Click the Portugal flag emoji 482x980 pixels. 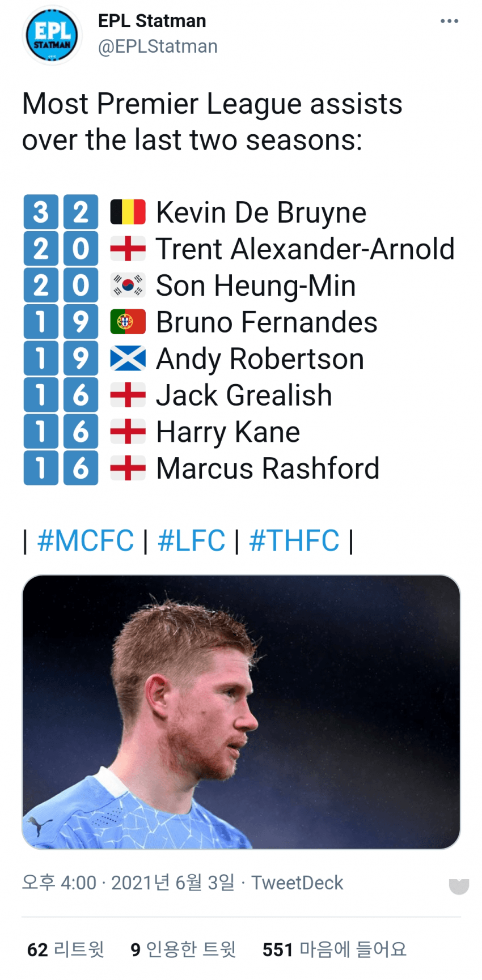(128, 322)
